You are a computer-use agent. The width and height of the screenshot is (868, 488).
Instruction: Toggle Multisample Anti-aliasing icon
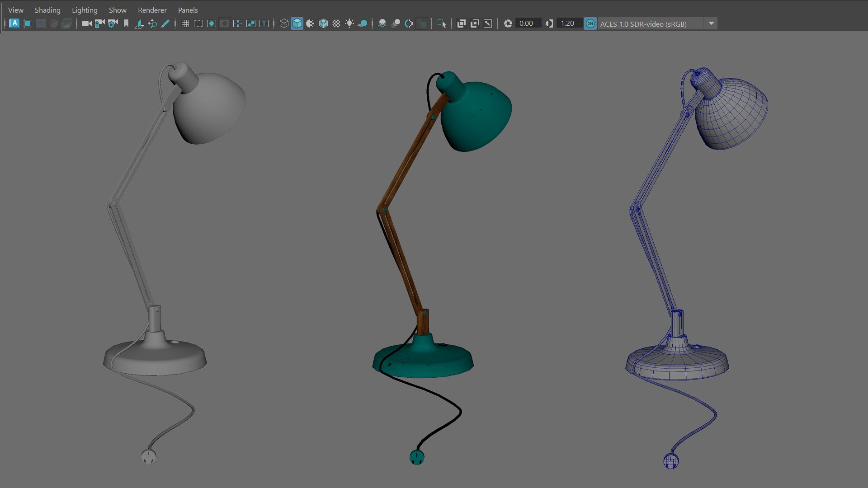(409, 23)
